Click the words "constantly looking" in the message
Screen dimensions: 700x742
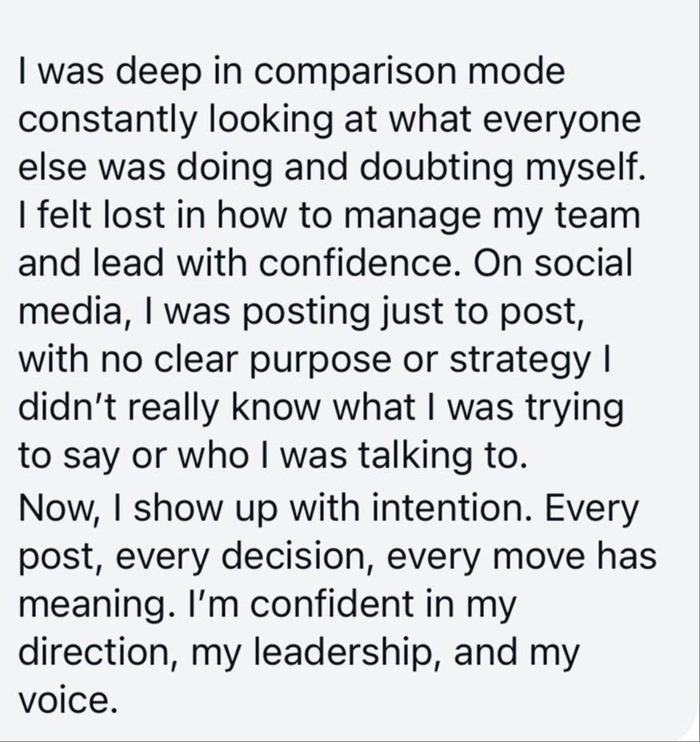[x=175, y=120]
